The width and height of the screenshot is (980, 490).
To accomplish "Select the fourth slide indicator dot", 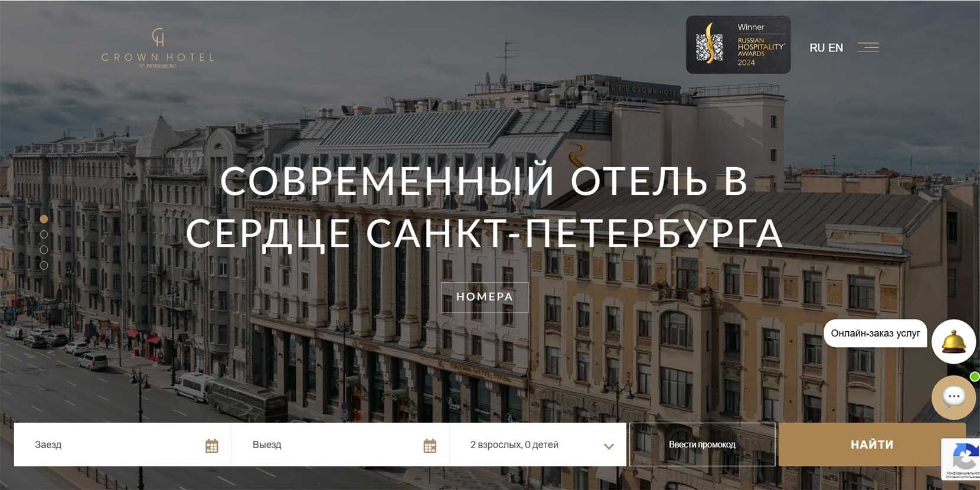I will (44, 265).
